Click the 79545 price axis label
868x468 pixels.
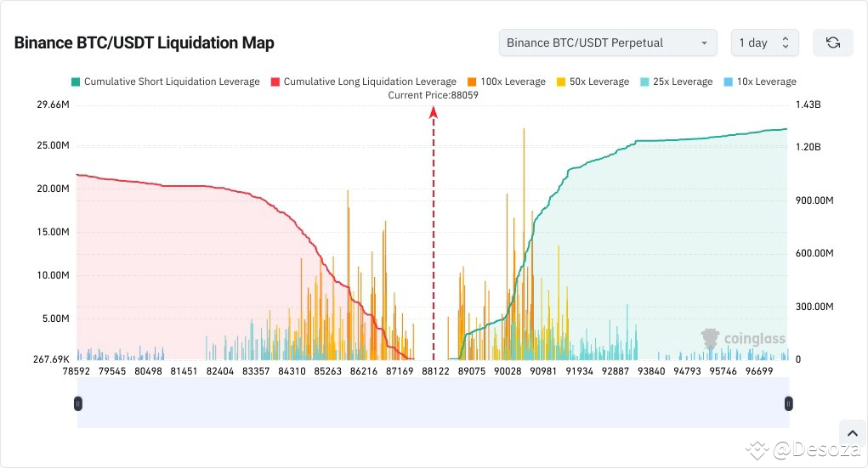point(112,371)
